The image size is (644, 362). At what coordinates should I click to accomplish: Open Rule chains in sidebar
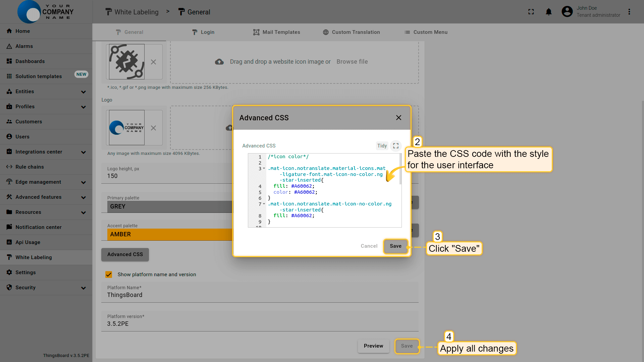pyautogui.click(x=30, y=167)
